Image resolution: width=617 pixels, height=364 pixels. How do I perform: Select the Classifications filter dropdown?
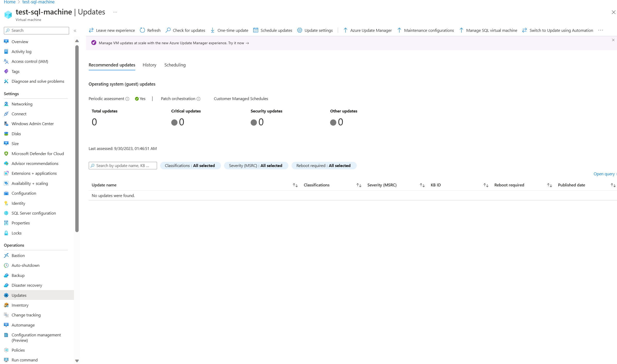click(x=189, y=165)
